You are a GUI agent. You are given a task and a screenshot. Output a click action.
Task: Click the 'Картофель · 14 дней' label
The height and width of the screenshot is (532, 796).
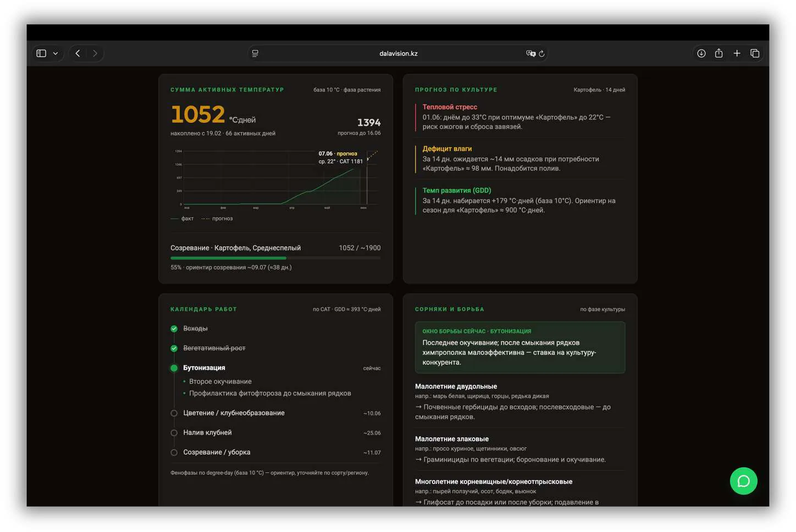[599, 90]
